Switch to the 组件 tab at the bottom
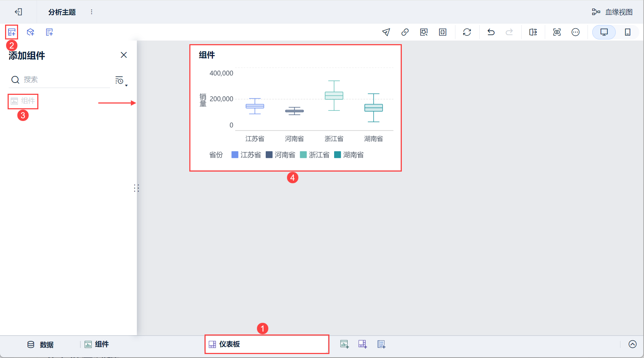The height and width of the screenshot is (358, 644). 97,344
